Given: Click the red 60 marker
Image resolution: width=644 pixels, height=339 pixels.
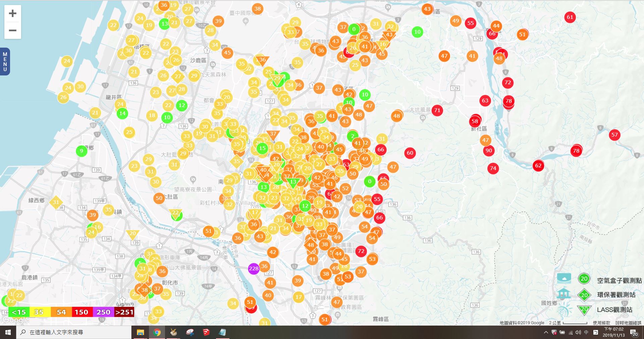Looking at the screenshot, I should point(410,153).
